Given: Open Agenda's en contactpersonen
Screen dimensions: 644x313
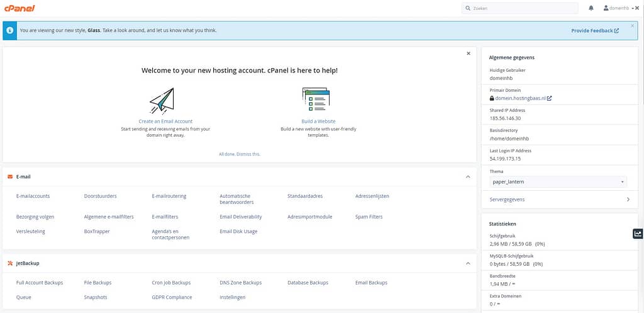Looking at the screenshot, I should (170, 234).
